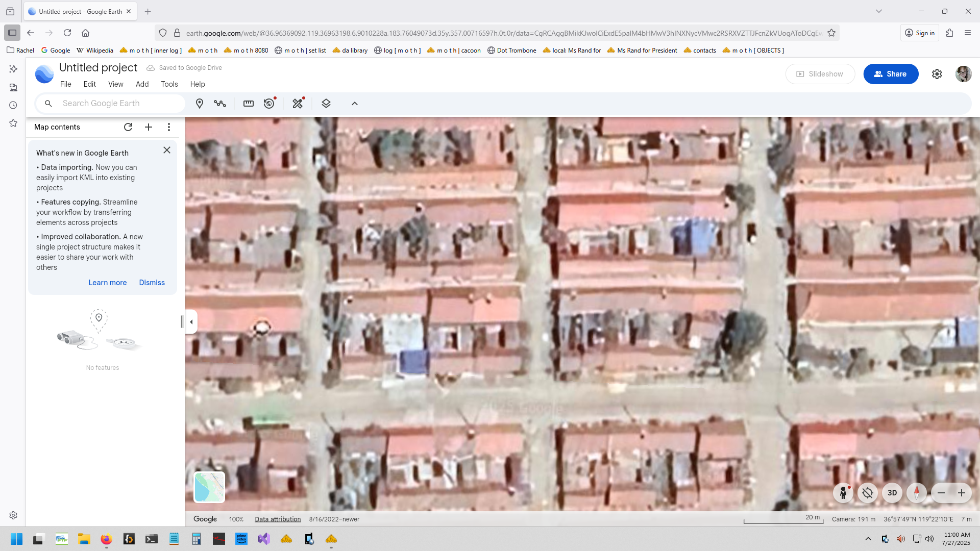Open the Measure distance ruler tool
This screenshot has width=980, height=551.
point(249,104)
